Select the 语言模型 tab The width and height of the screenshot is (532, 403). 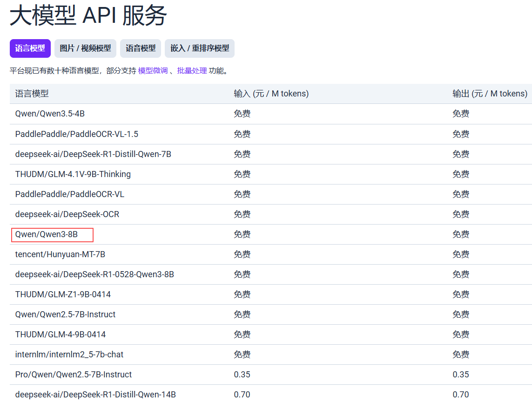30,48
